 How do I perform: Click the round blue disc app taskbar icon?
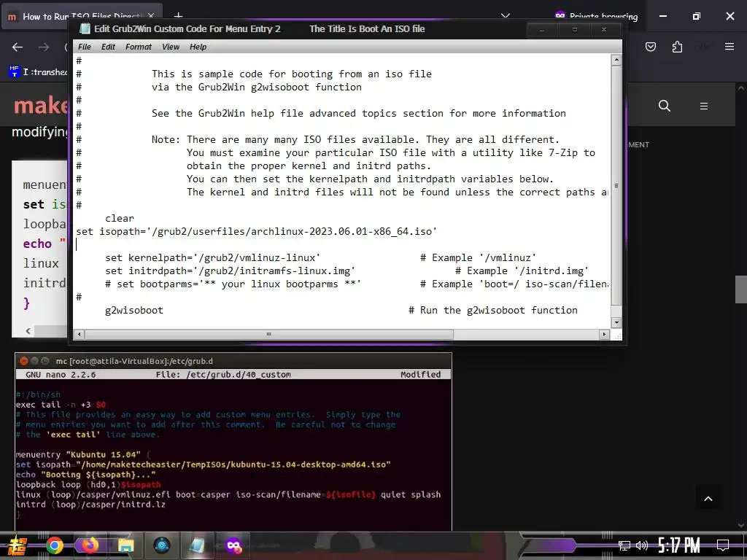pos(161,545)
